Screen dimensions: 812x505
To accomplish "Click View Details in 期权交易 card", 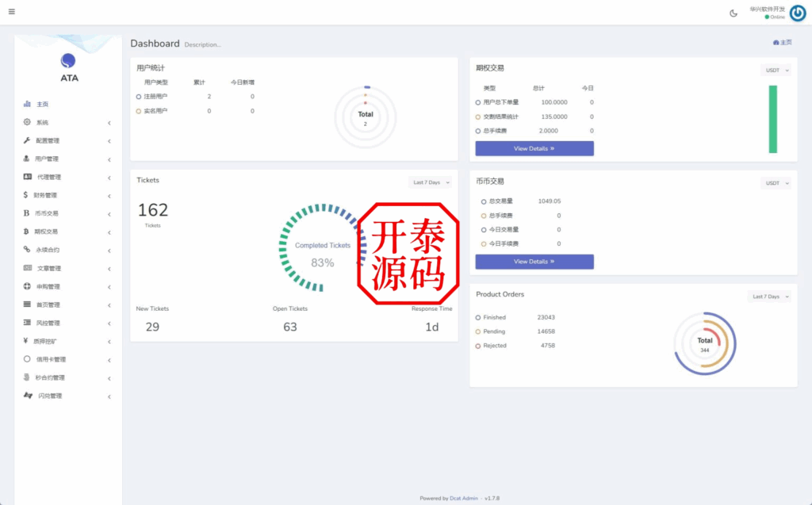I will coord(534,149).
